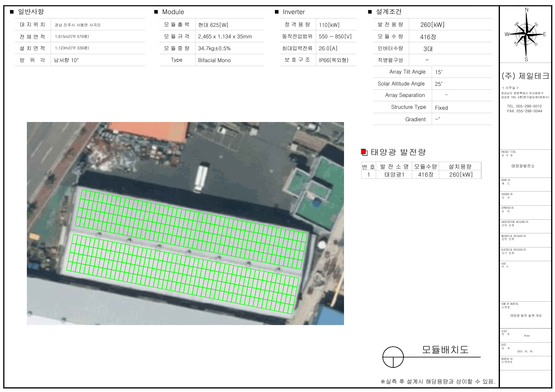Viewport: 555px width, 392px height.
Task: Click the red square beside 태양광 발전량
Action: point(363,152)
